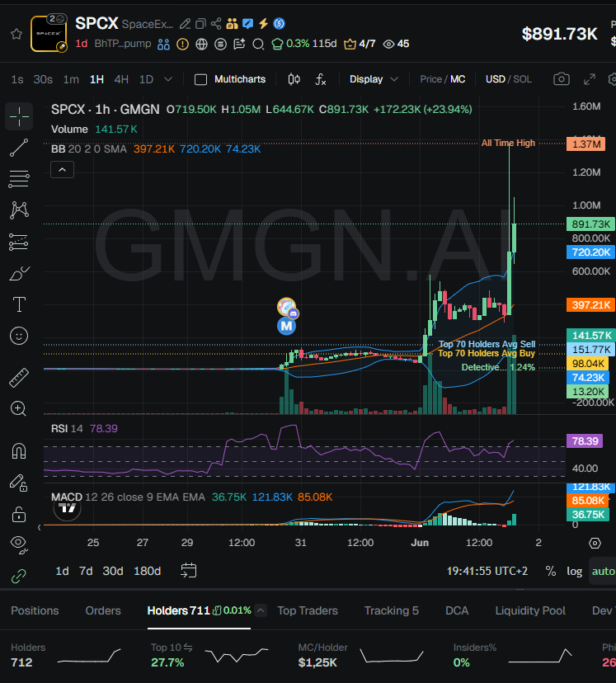Viewport: 616px width, 683px height.
Task: Select the brush drawing tool
Action: point(19,274)
